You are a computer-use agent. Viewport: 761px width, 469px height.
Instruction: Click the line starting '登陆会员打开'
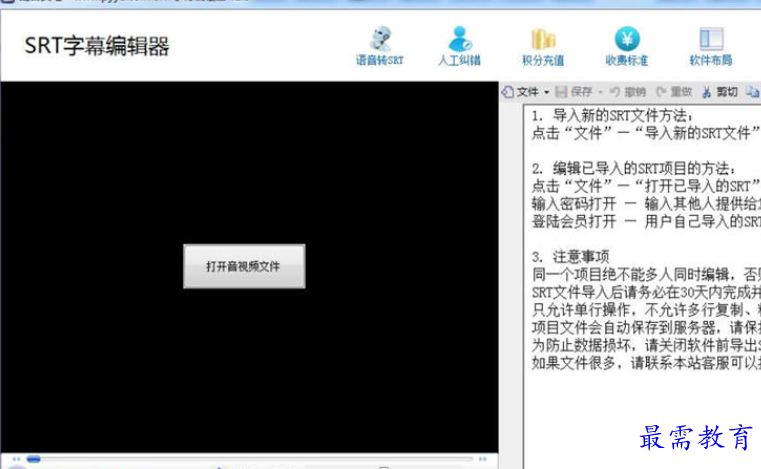click(646, 221)
